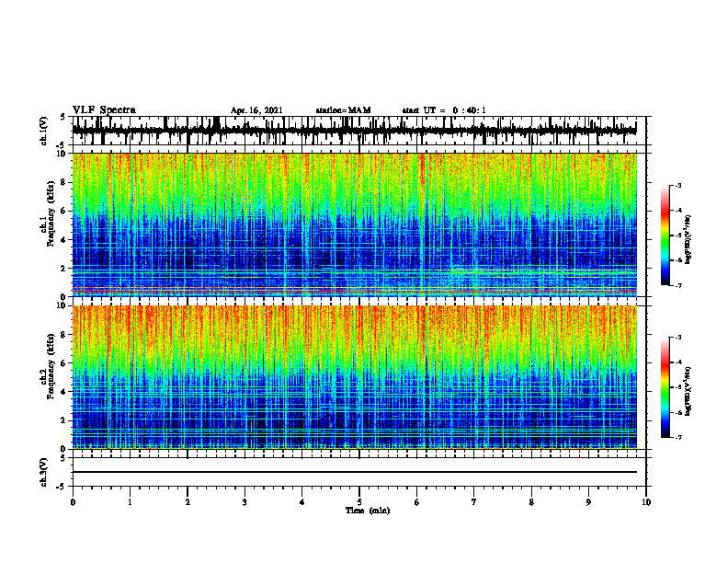Click the "-5" volt tick of ch.3 panel
This screenshot has height=563, width=728.
click(x=62, y=487)
